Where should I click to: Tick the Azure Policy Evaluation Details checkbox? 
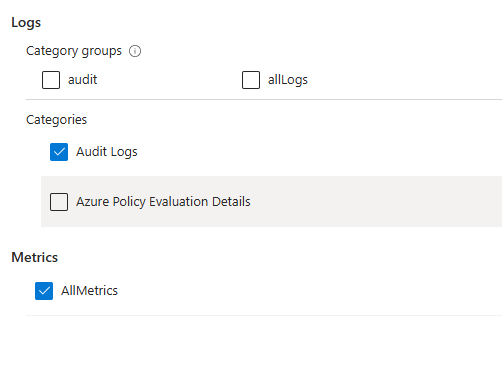[59, 202]
